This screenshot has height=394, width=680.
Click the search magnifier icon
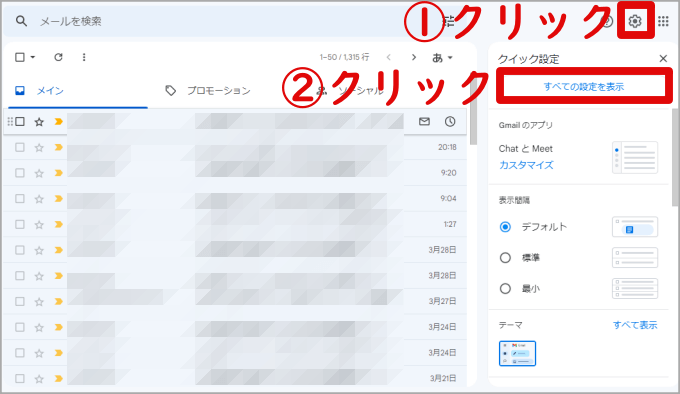click(21, 21)
